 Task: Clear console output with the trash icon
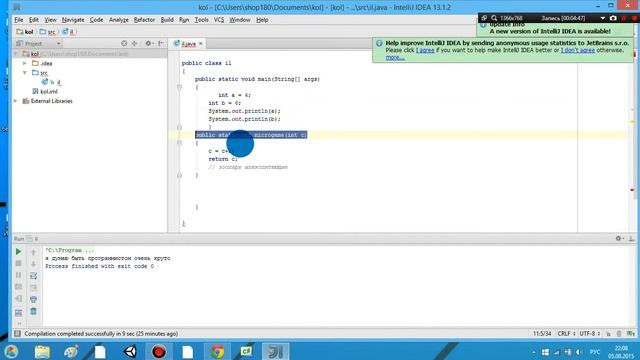tap(33, 311)
